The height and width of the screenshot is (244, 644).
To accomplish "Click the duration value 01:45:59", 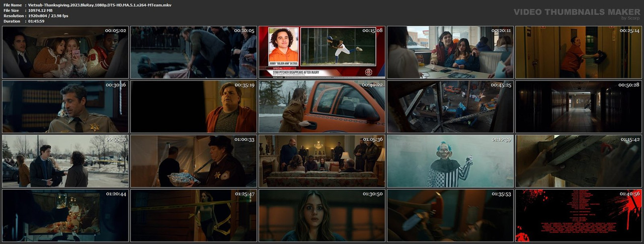I will coord(37,21).
